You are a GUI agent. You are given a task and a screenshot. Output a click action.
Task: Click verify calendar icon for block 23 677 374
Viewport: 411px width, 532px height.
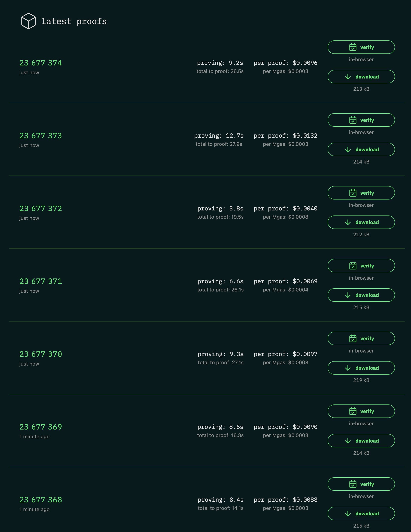(x=352, y=47)
